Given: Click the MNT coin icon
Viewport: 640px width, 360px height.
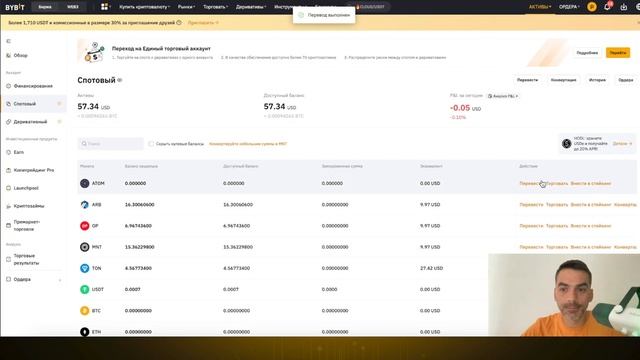Looking at the screenshot, I should [84, 247].
